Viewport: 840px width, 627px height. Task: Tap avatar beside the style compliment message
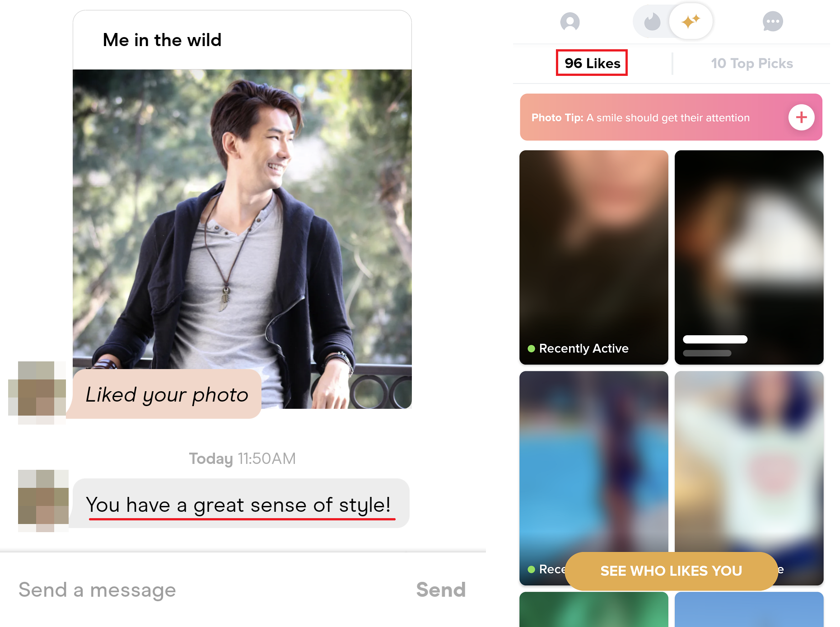pos(43,501)
